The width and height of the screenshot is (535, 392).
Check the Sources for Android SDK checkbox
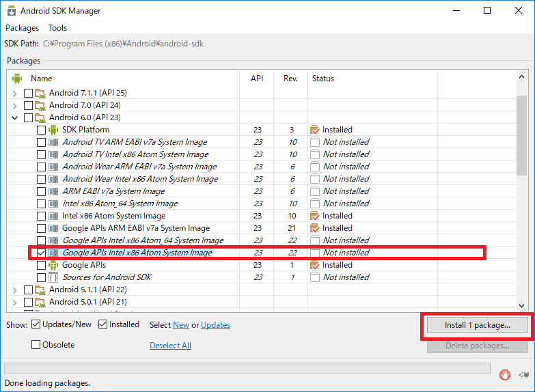click(41, 277)
